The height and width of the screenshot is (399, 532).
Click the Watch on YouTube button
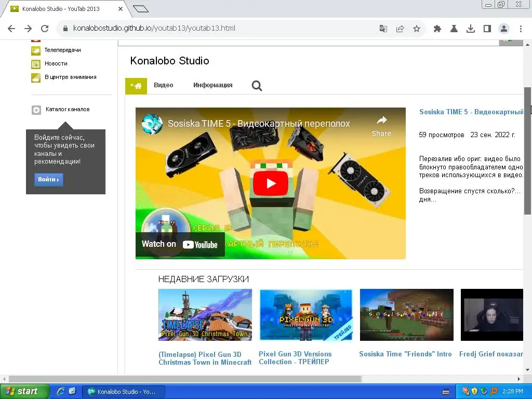[x=180, y=244]
